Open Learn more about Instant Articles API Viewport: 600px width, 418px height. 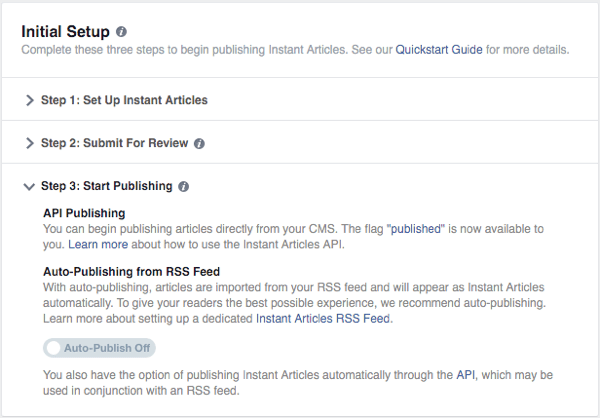point(98,244)
